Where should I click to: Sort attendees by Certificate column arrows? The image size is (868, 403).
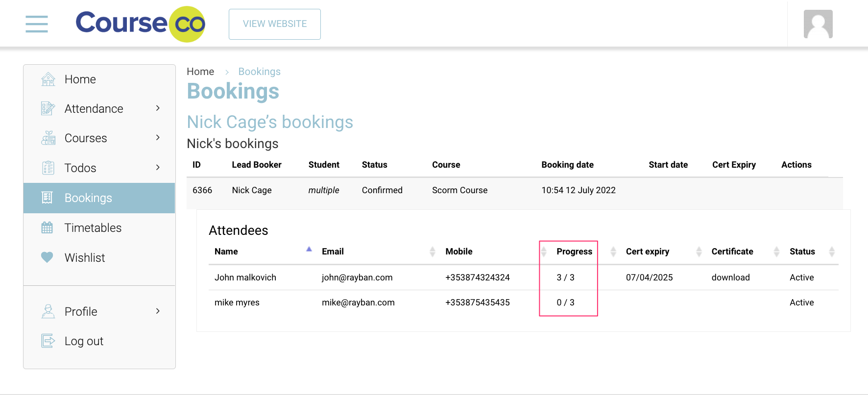[776, 252]
